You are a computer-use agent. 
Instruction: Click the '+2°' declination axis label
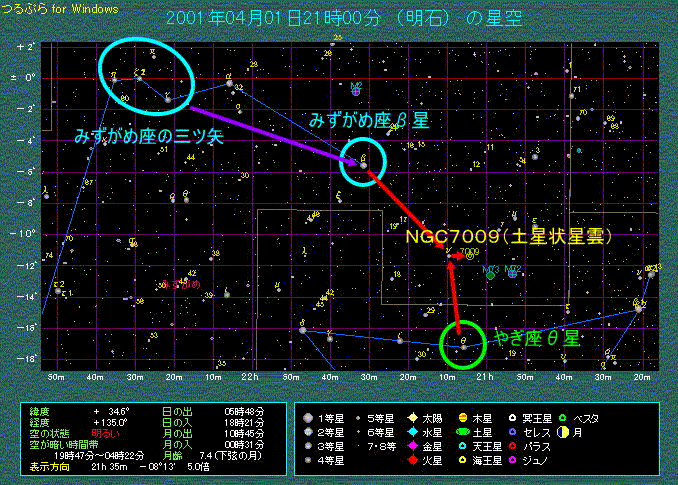point(25,47)
